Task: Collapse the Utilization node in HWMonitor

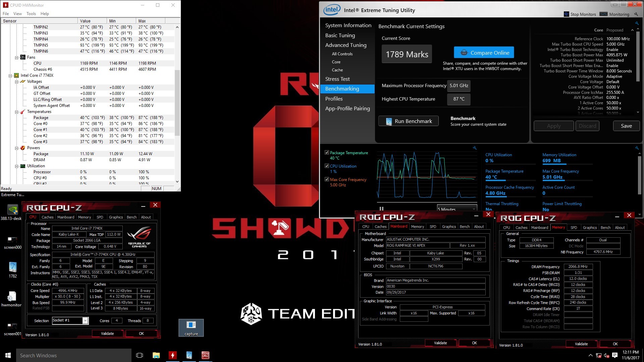Action: pyautogui.click(x=16, y=166)
